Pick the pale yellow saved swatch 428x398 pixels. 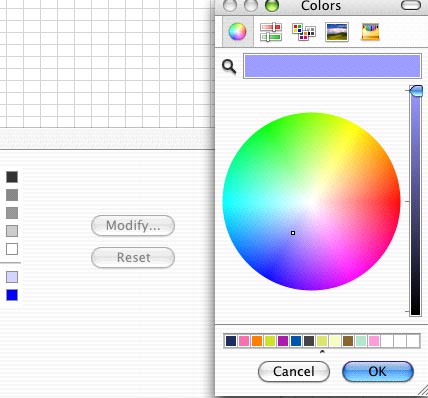tap(335, 341)
